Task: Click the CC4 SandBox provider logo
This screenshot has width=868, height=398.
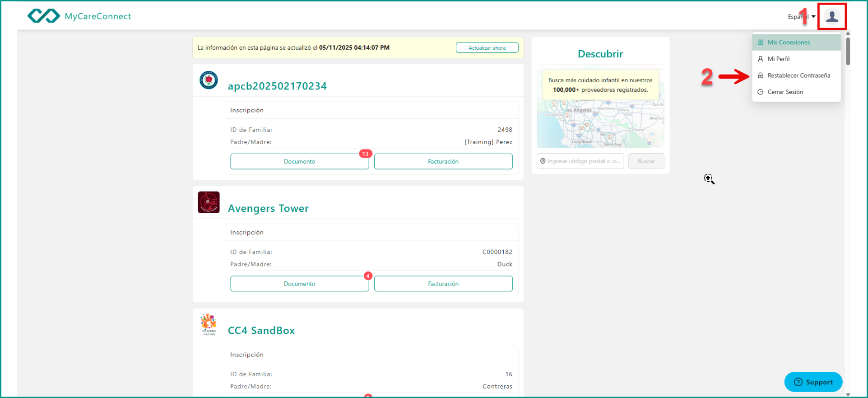Action: 209,324
